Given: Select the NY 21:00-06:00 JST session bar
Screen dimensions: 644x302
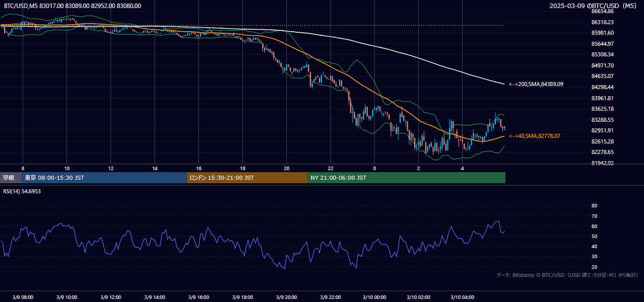Looking at the screenshot, I should coord(406,178).
